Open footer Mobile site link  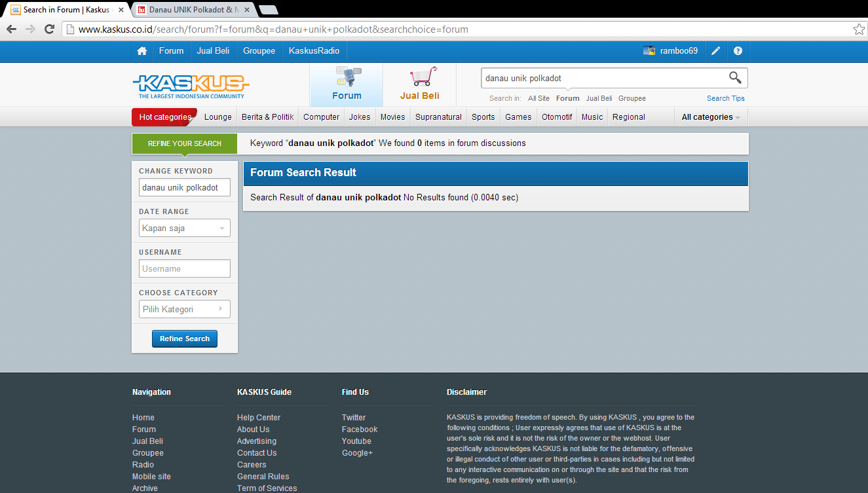click(x=151, y=477)
